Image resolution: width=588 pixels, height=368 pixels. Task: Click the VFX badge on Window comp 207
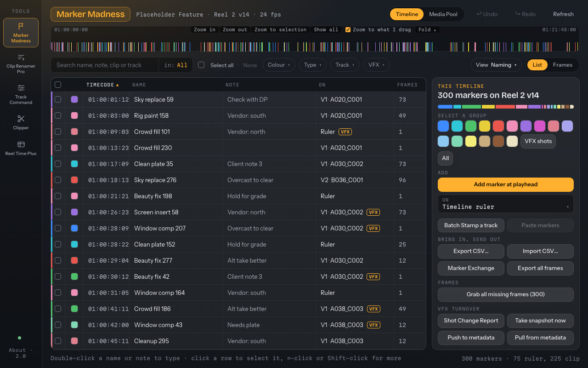coord(373,228)
